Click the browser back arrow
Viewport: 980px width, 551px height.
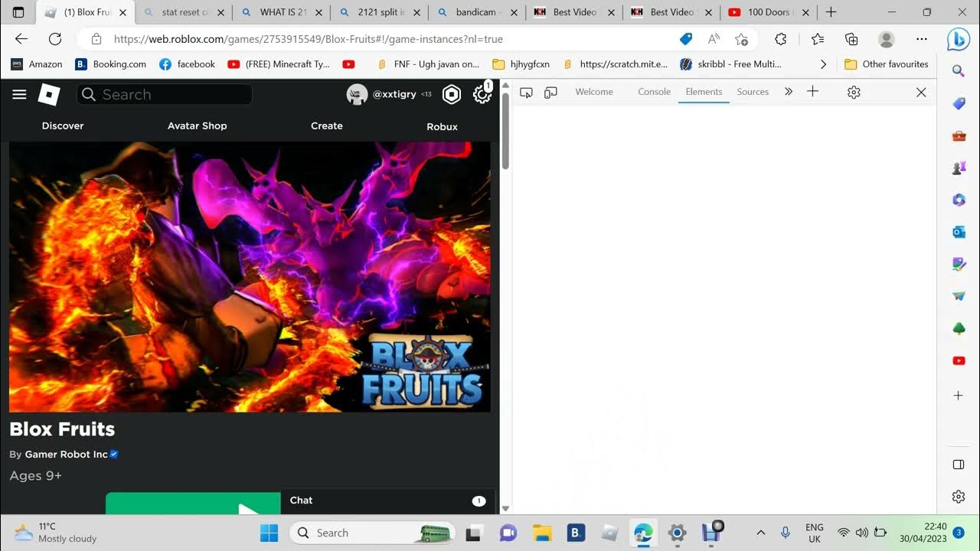[21, 39]
